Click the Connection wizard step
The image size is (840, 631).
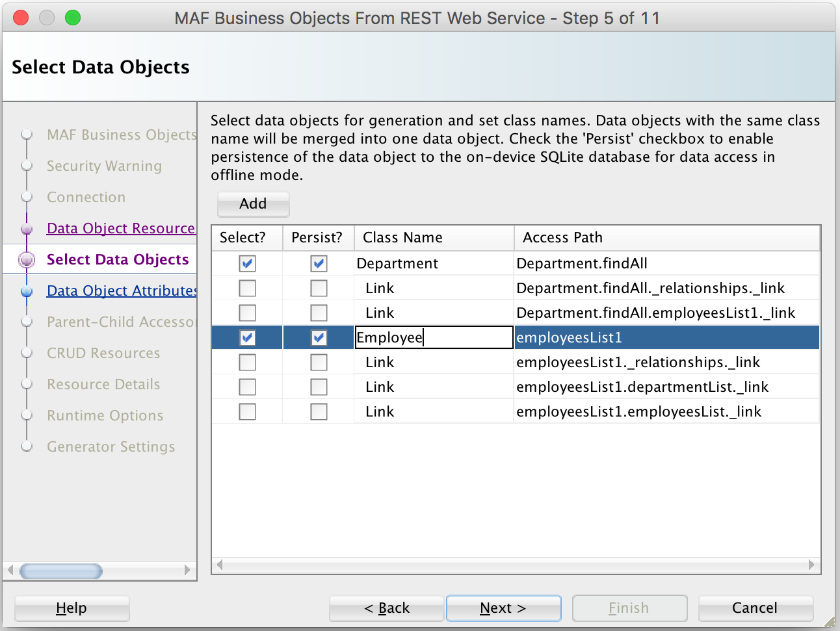point(86,197)
